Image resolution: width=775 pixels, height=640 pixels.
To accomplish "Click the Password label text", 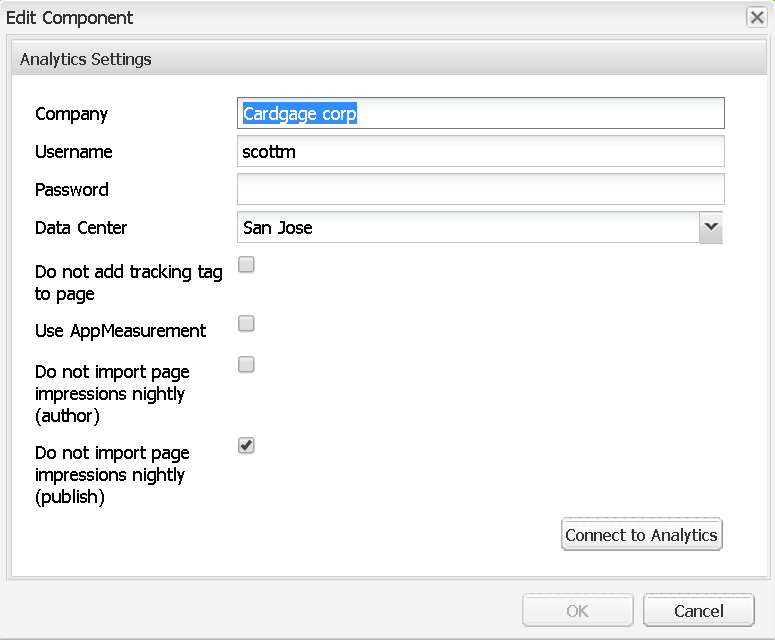I will click(72, 190).
